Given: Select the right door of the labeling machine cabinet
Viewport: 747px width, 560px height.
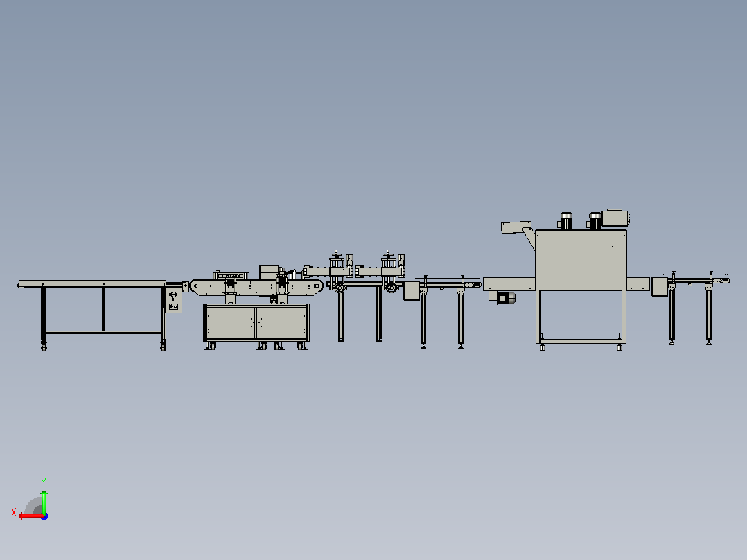Looking at the screenshot, I should [x=282, y=323].
